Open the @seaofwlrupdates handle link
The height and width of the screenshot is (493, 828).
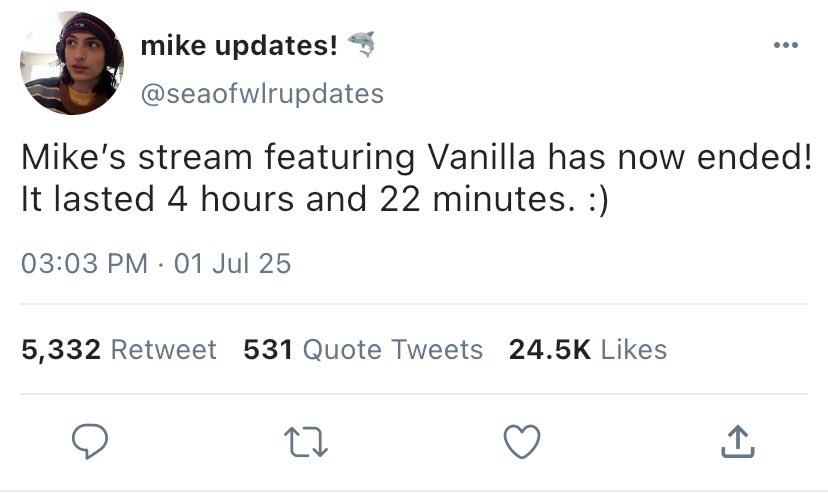262,93
